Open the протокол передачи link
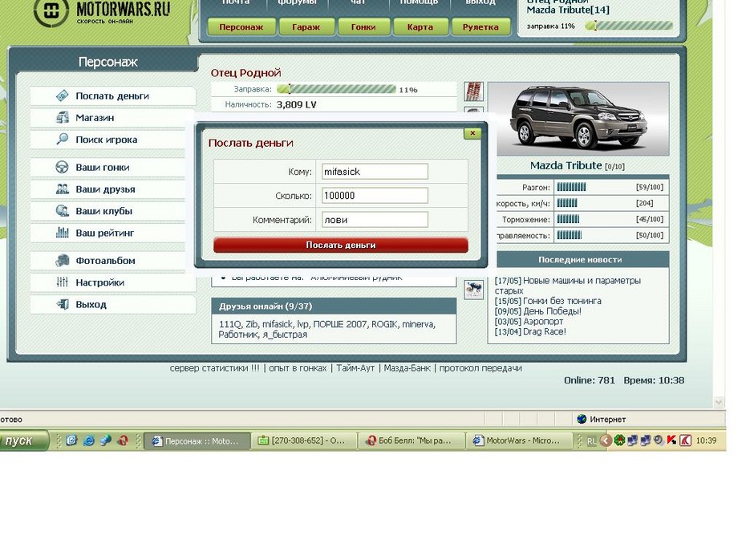Viewport: 746px width, 560px height. click(480, 367)
